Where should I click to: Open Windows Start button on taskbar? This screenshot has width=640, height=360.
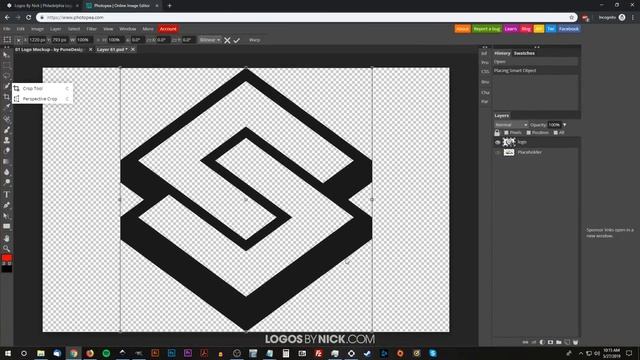[8, 353]
